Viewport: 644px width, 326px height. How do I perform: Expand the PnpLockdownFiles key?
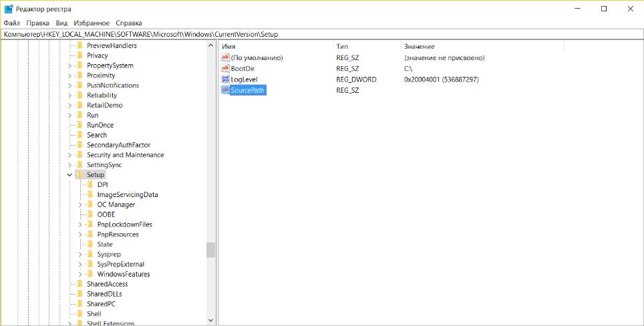[80, 224]
